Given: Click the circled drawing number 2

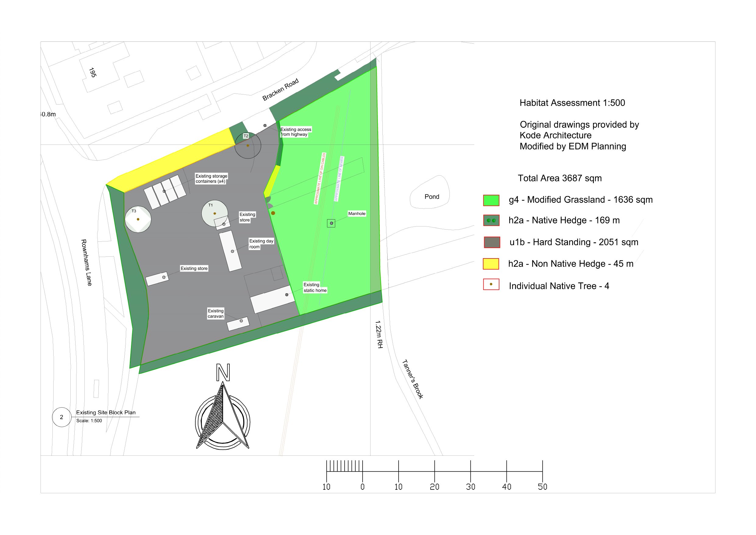Looking at the screenshot, I should click(x=62, y=417).
